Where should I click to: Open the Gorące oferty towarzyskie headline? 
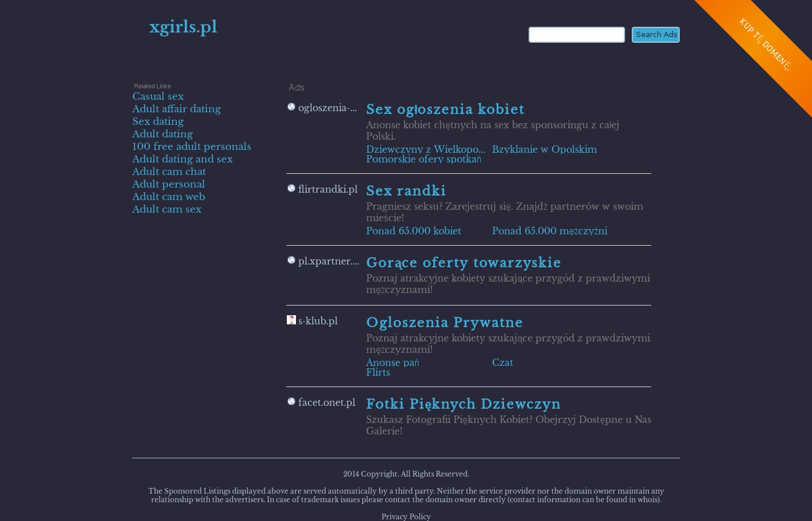tap(464, 263)
